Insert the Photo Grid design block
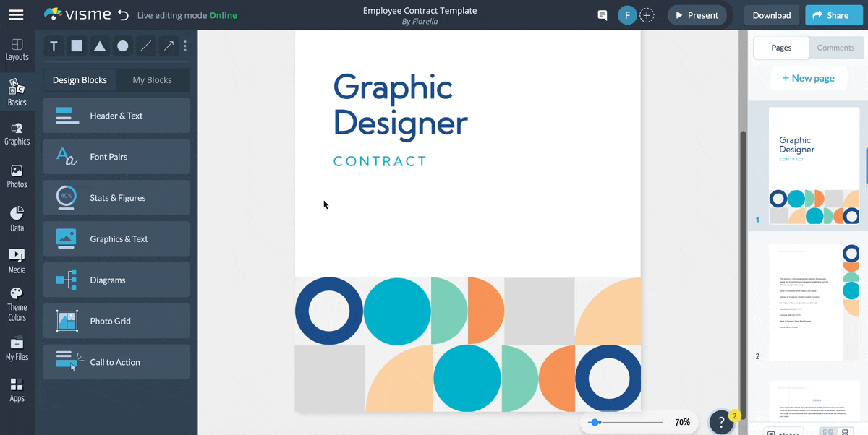 (x=116, y=321)
